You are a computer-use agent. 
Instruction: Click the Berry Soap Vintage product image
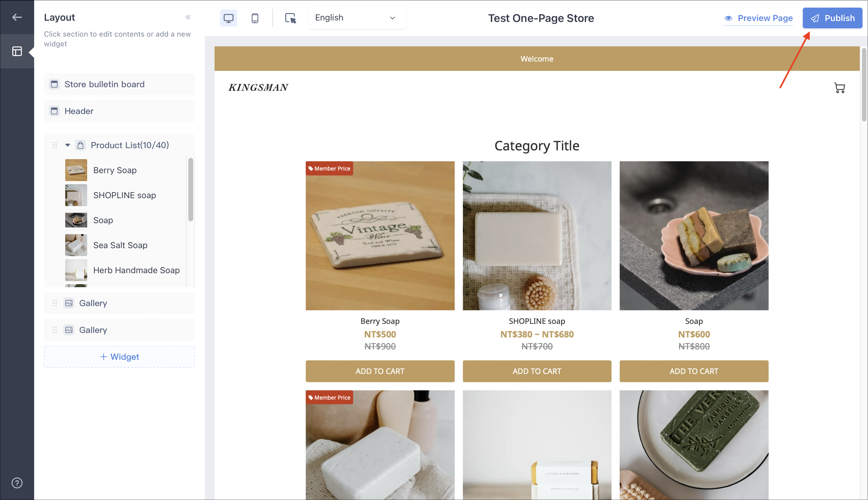380,236
